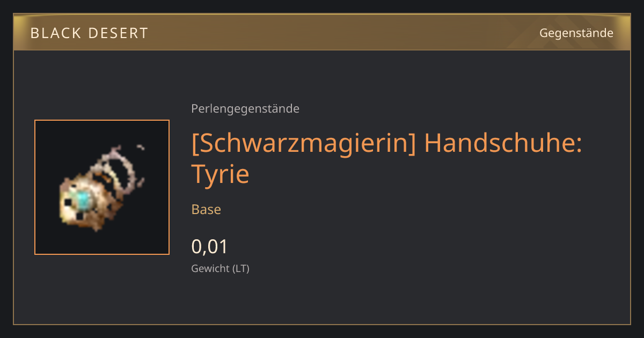
Task: Open the BLACK DESERT header title
Action: click(89, 33)
